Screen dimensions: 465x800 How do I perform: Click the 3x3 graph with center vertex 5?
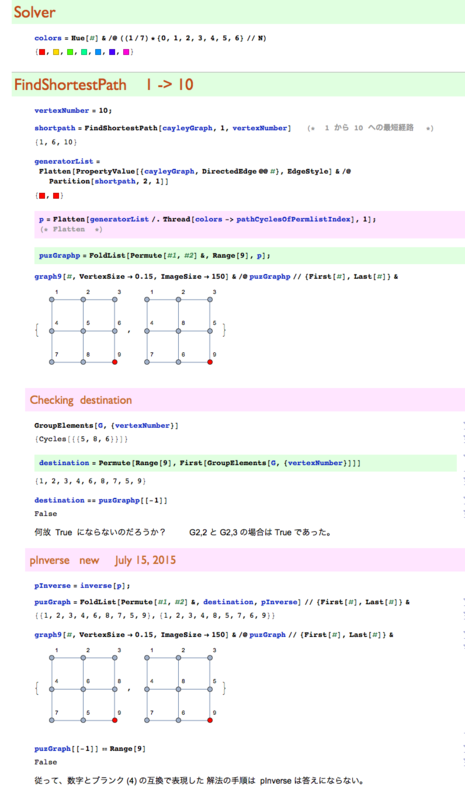click(x=83, y=328)
